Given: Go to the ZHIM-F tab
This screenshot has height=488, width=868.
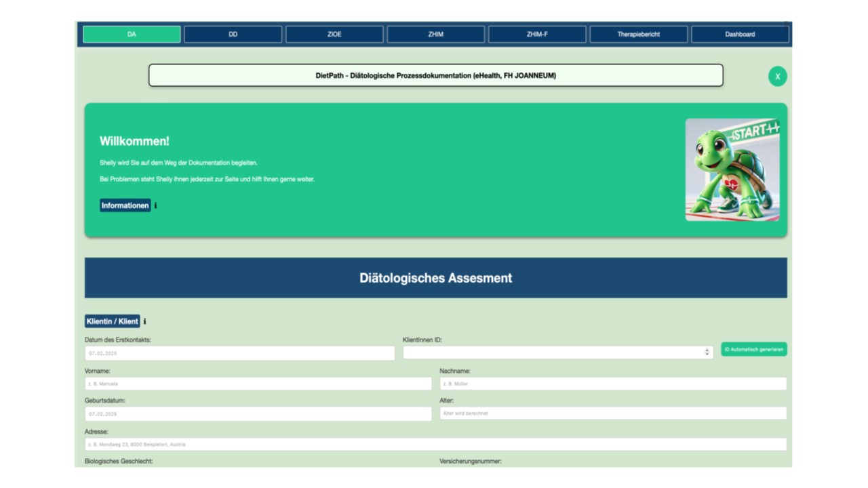Looking at the screenshot, I should 537,35.
